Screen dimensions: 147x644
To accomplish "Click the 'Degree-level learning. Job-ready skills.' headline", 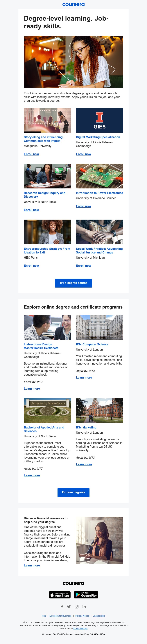I will tap(66, 22).
